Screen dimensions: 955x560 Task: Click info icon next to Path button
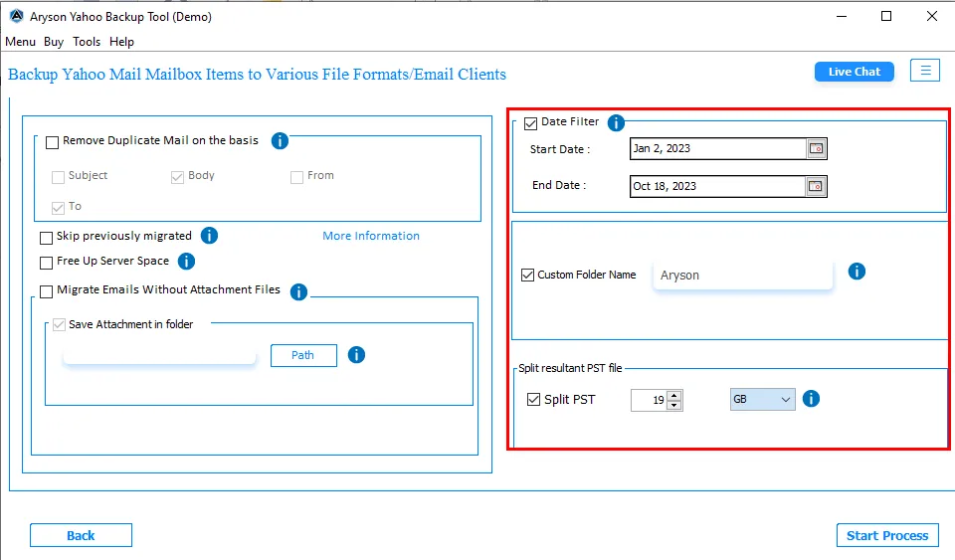click(x=356, y=355)
